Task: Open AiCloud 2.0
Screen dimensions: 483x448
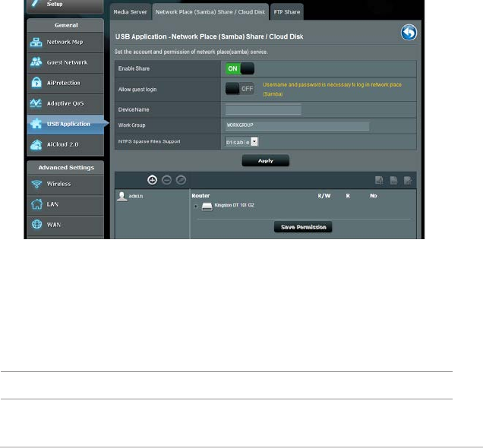Action: pyautogui.click(x=65, y=144)
